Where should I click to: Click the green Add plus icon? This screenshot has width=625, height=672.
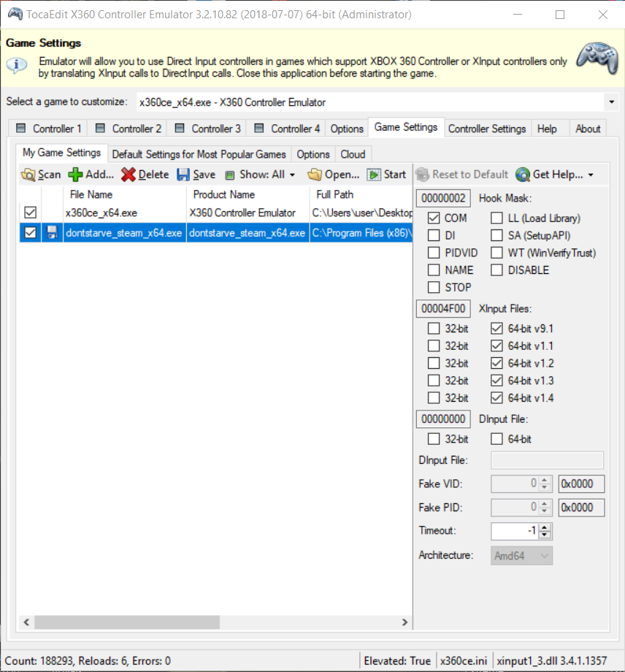(75, 175)
